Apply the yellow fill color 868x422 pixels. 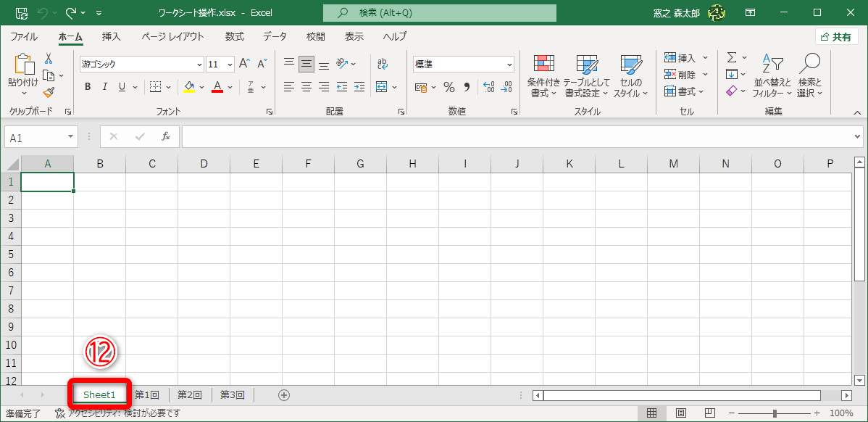(x=189, y=87)
